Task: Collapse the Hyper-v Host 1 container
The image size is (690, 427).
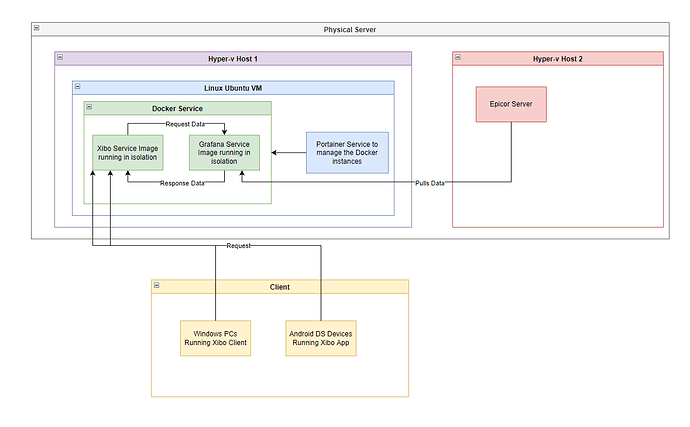Action: coord(60,57)
